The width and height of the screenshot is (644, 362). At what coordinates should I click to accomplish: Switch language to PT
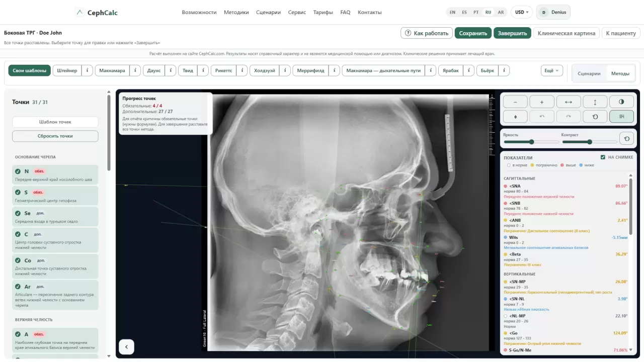[x=476, y=12]
